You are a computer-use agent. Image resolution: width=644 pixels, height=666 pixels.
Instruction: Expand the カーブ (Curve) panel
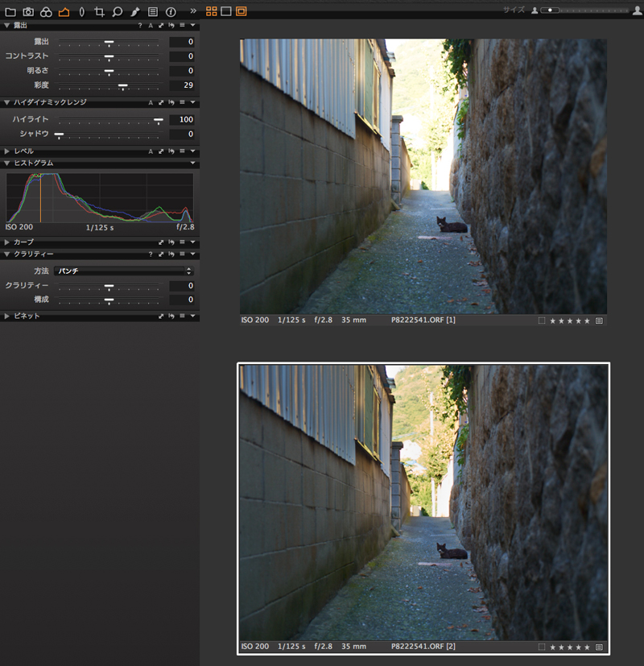tap(7, 242)
